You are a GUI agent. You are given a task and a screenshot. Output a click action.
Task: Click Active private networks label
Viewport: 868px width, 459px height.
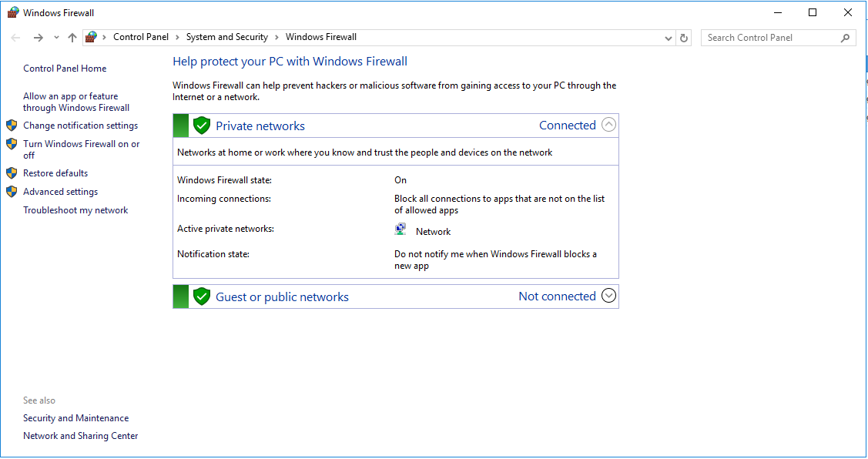coord(226,229)
